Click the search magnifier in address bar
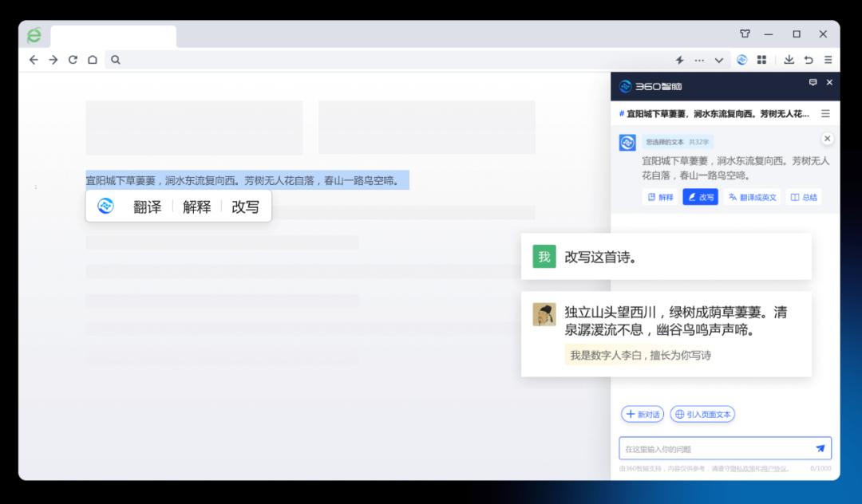Image resolution: width=862 pixels, height=504 pixels. [117, 59]
